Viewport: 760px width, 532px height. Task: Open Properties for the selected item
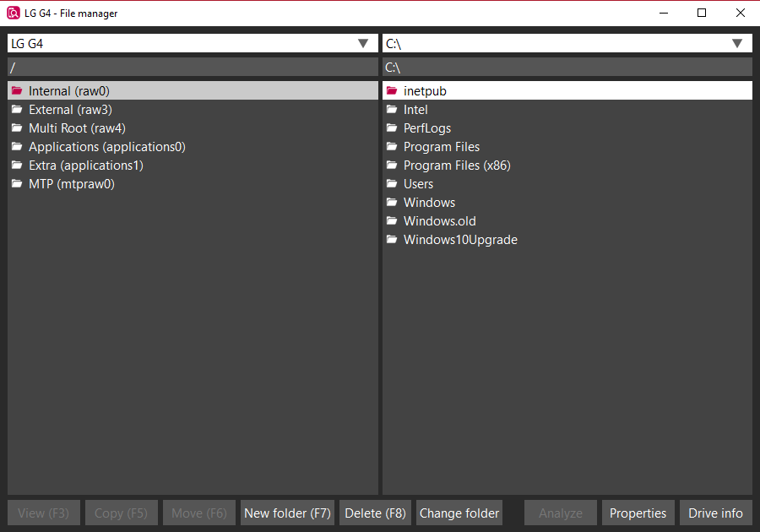(x=638, y=513)
